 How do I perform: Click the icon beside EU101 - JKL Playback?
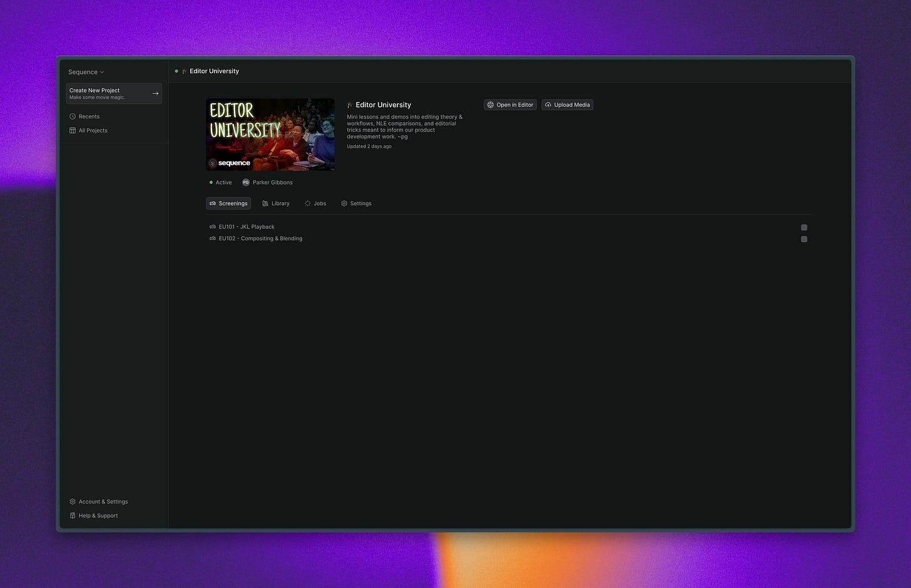(213, 227)
